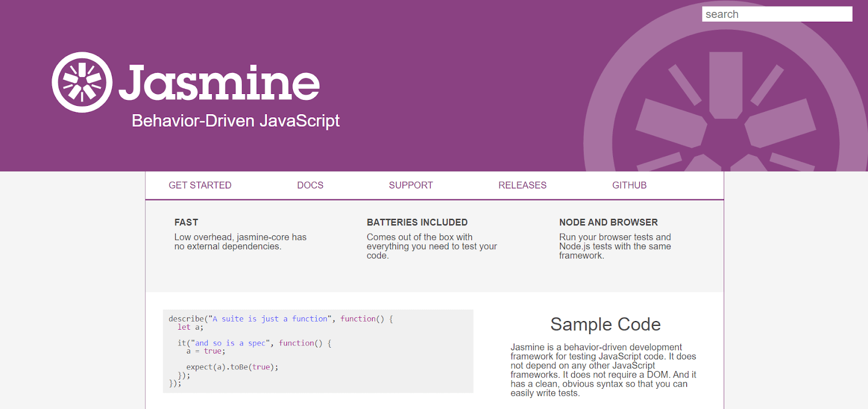Open the Get Started navigation item
The height and width of the screenshot is (409, 868).
click(200, 185)
